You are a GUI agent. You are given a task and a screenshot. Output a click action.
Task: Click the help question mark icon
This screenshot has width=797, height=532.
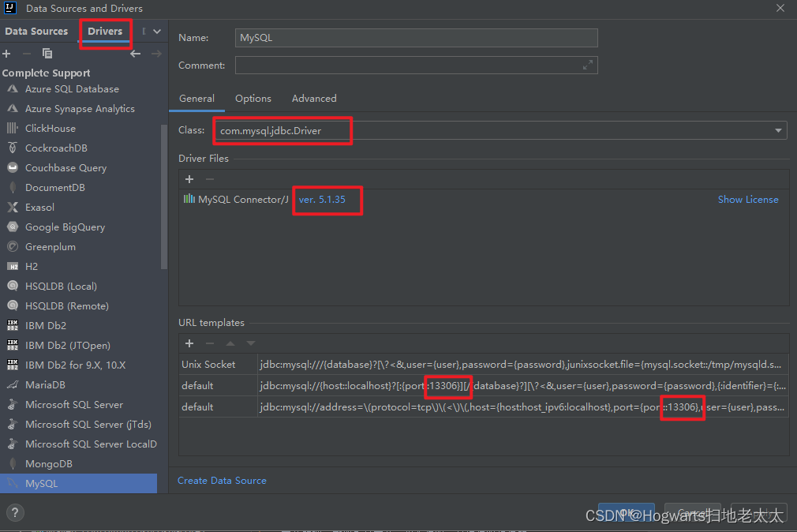coord(15,512)
